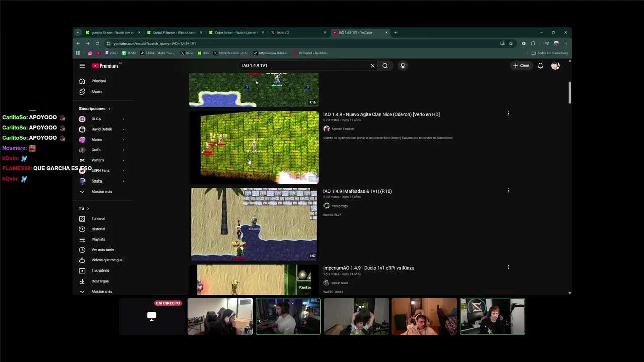Open the account avatar menu

pos(555,66)
